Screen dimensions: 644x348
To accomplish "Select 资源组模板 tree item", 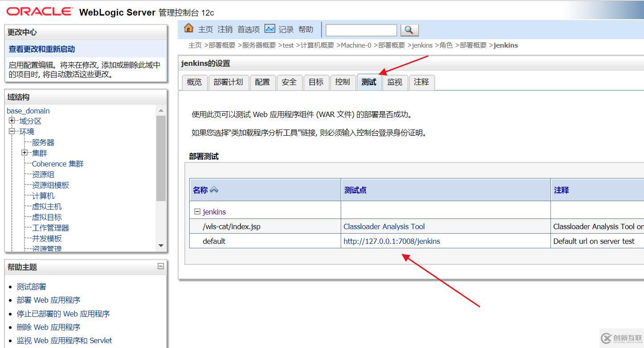I will tap(51, 185).
